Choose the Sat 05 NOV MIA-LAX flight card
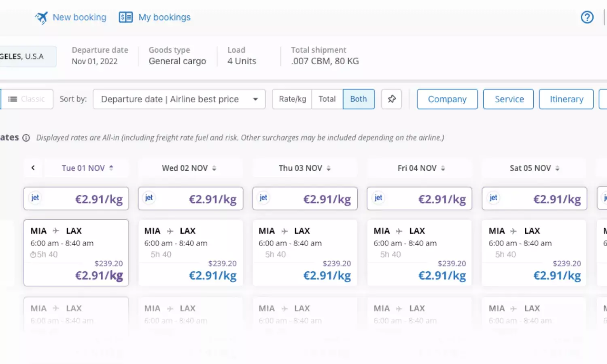This screenshot has width=607, height=364. coord(534,253)
